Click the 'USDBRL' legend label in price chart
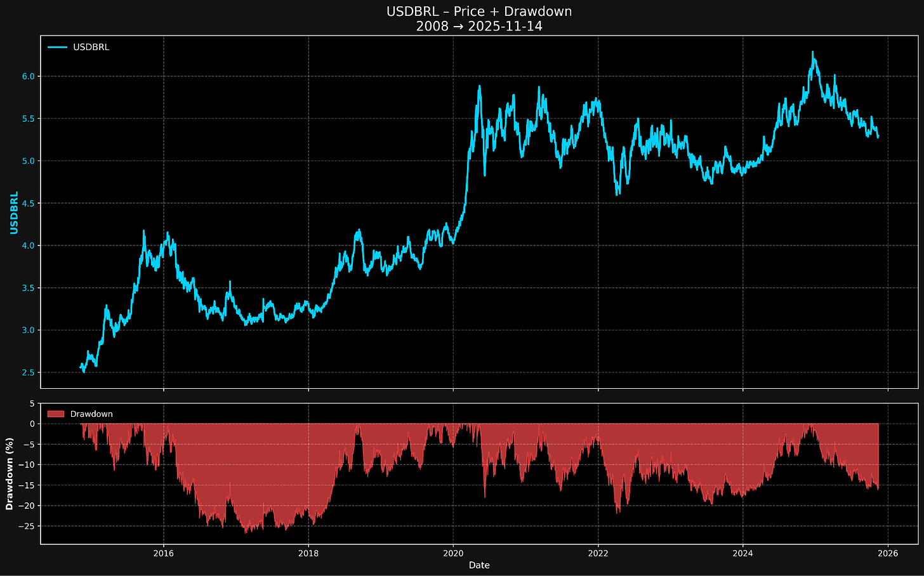 [91, 48]
